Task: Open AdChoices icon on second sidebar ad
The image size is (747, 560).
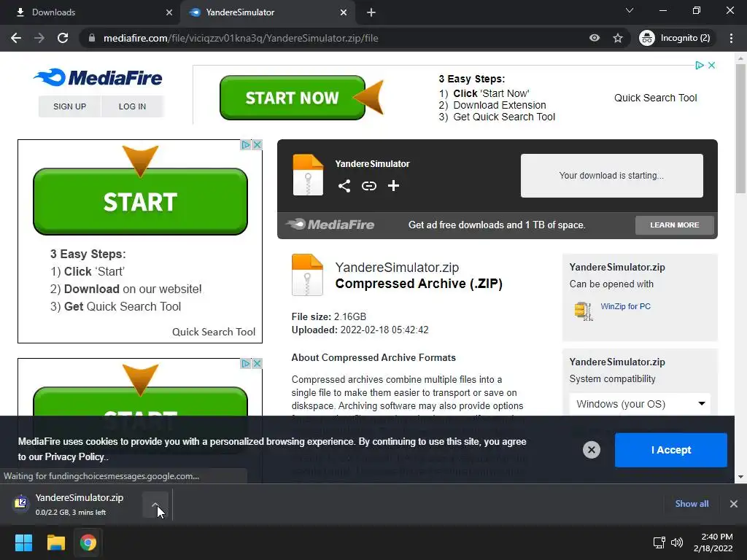Action: (246, 364)
